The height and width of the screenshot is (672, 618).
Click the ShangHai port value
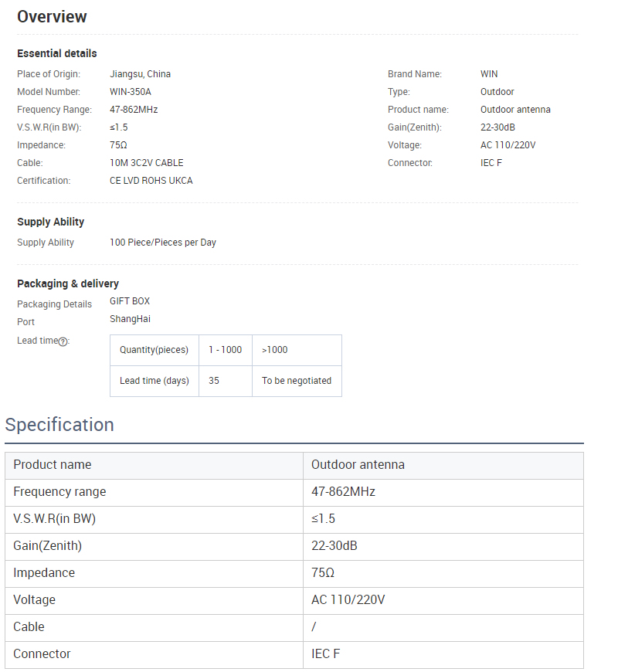point(130,319)
